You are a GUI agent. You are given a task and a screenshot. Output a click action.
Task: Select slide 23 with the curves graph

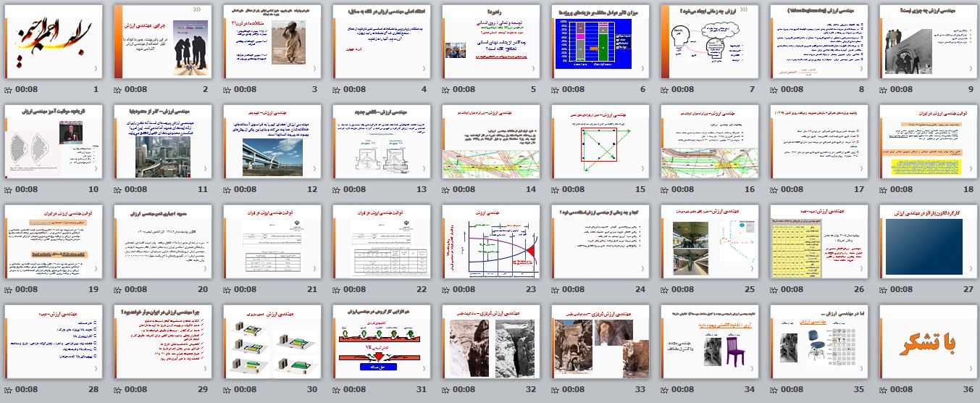pos(490,242)
